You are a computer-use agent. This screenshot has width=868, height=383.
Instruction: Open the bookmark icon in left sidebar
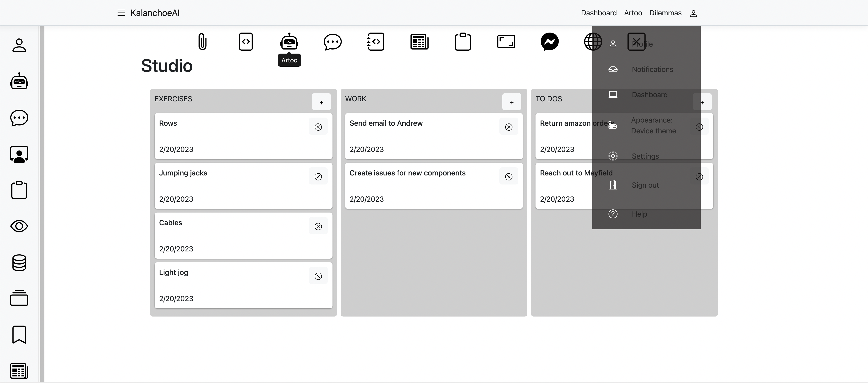(x=19, y=334)
